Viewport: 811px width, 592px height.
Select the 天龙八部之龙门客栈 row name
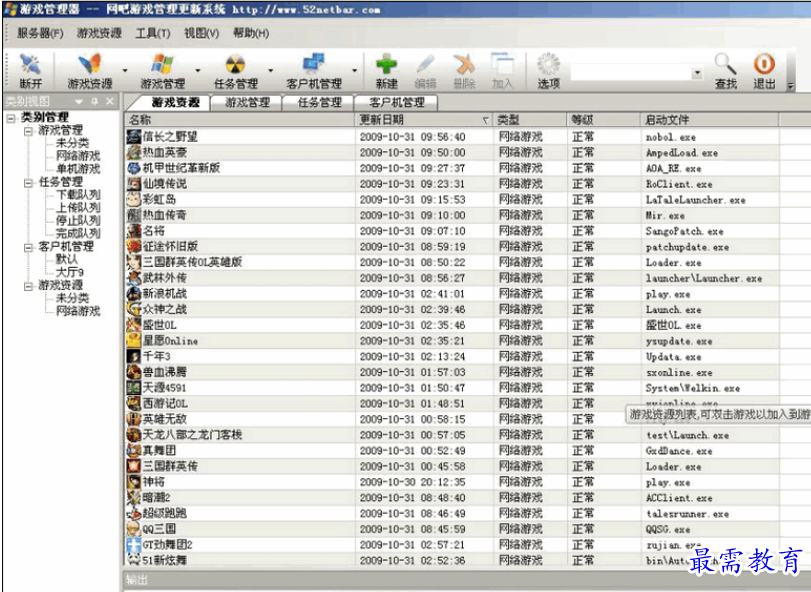coord(192,435)
